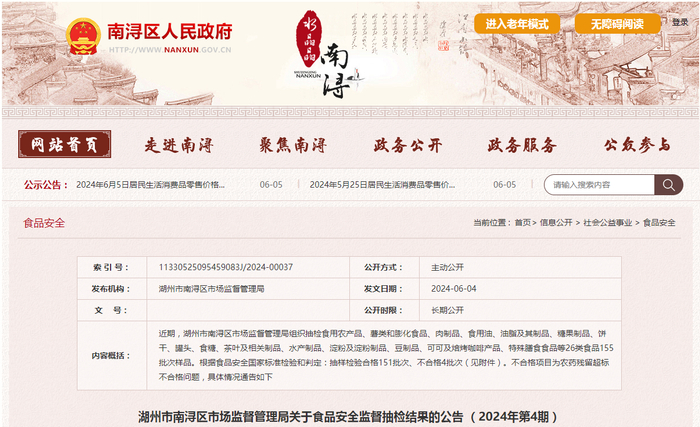The width and height of the screenshot is (700, 427).
Task: Open 2024年5月25日居民生活消费品 notice
Action: click(x=383, y=184)
